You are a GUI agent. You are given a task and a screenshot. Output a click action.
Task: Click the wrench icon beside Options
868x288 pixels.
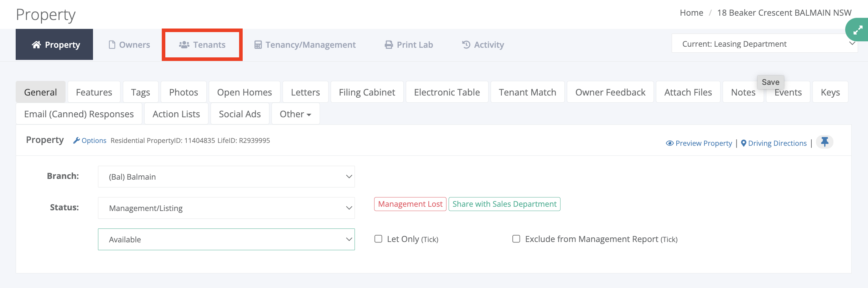(76, 140)
